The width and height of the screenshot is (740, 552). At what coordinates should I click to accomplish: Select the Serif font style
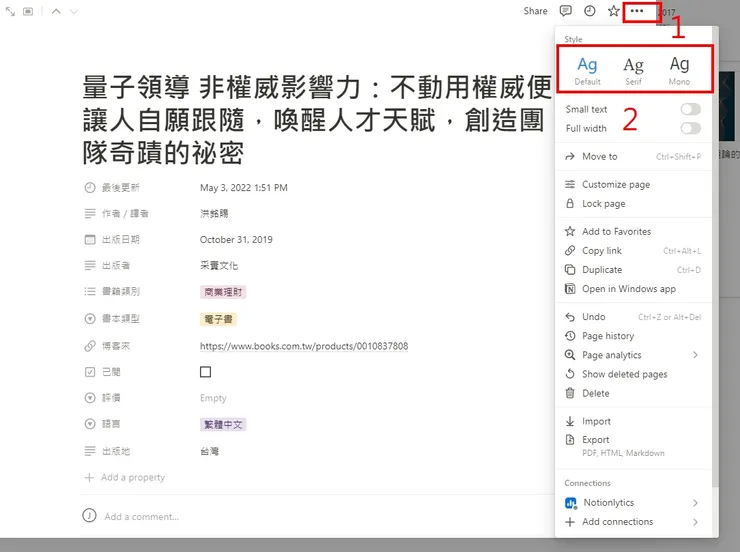pyautogui.click(x=633, y=70)
